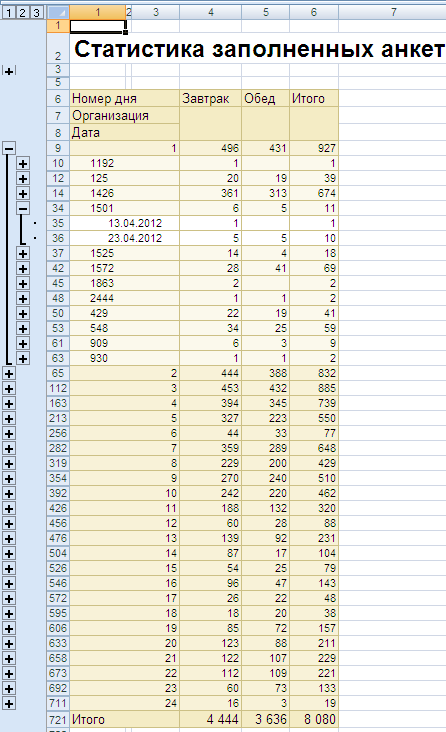
Task: Expand the hidden rows group near row 3
Action: click(x=9, y=71)
